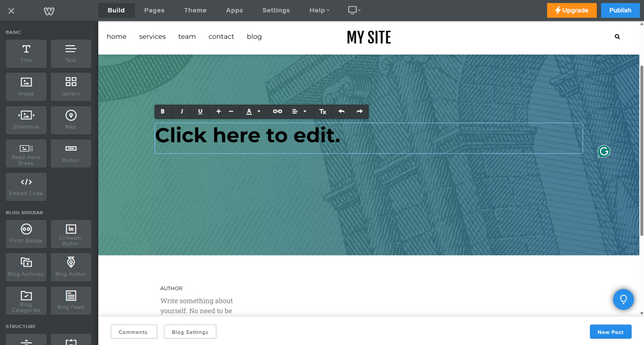The width and height of the screenshot is (644, 345).
Task: Create a New Post
Action: pyautogui.click(x=610, y=332)
